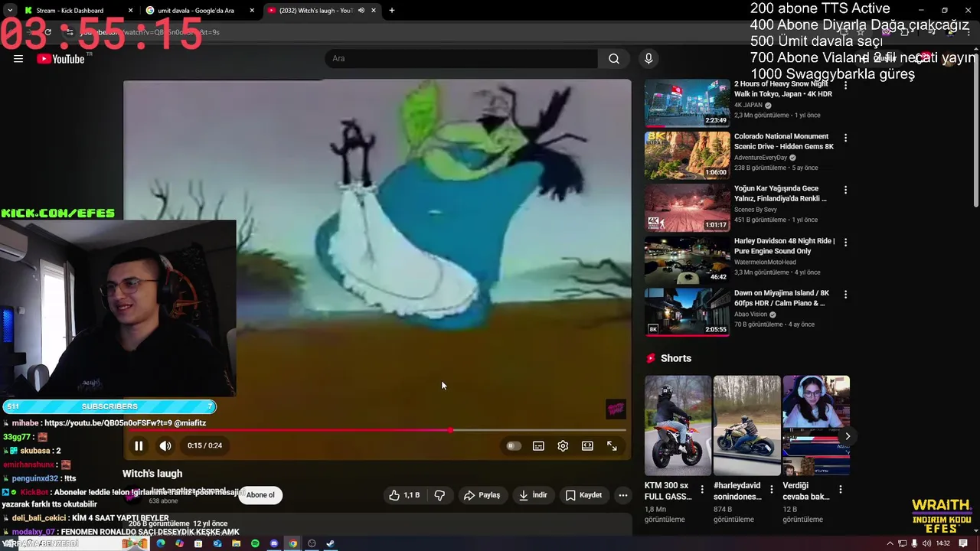Mute the YouTube tab's speaker icon
The height and width of the screenshot is (551, 980).
(x=361, y=11)
